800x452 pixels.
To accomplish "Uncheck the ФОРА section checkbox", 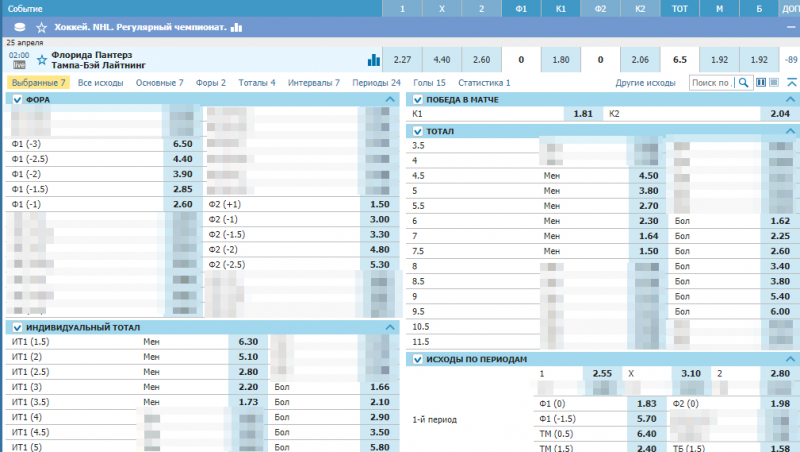I will coord(17,100).
